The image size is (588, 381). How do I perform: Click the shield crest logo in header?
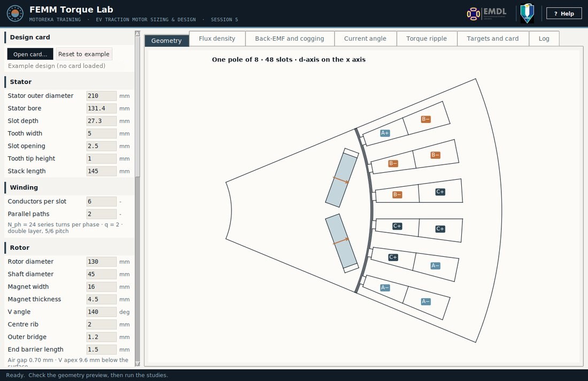(x=527, y=13)
